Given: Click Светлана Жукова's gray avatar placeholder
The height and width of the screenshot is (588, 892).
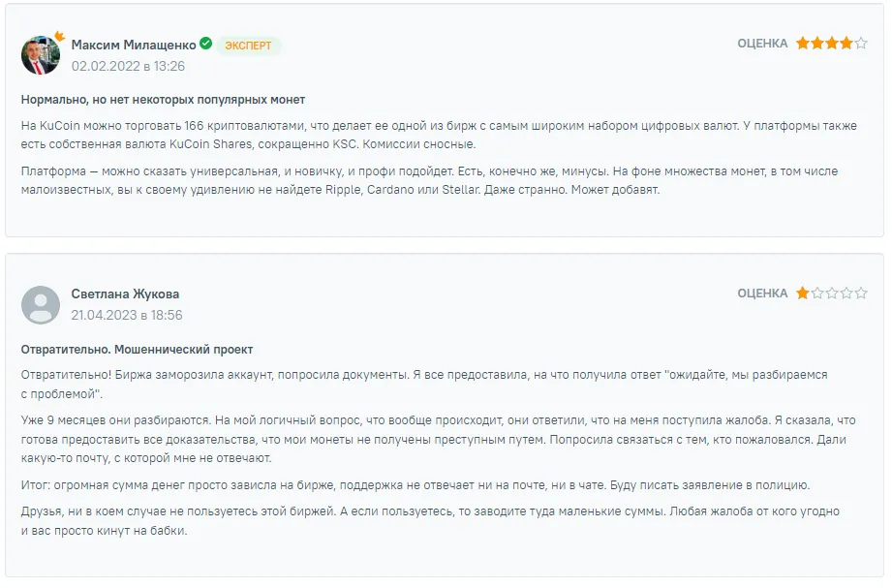Looking at the screenshot, I should coord(41,304).
